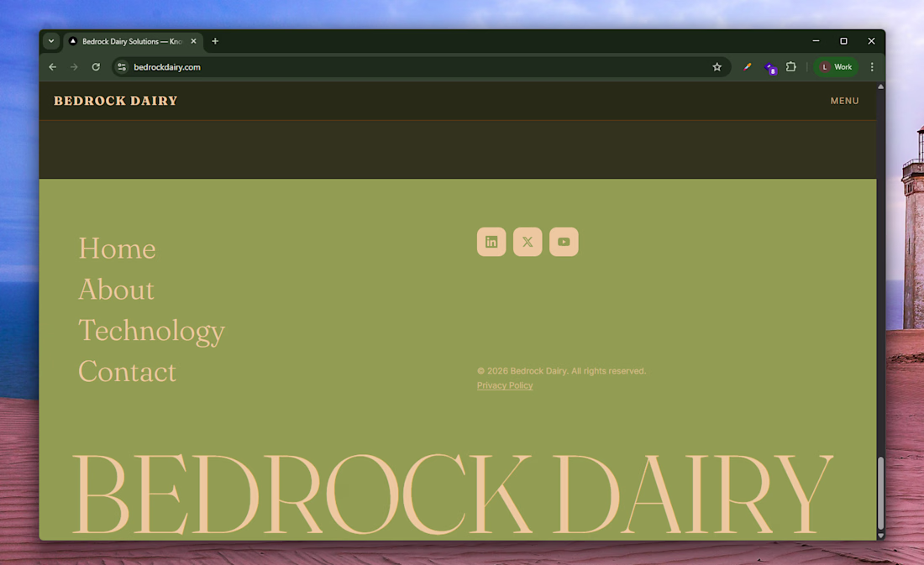Expand the tab search dropdown arrow
Viewport: 924px width, 565px height.
(x=51, y=41)
